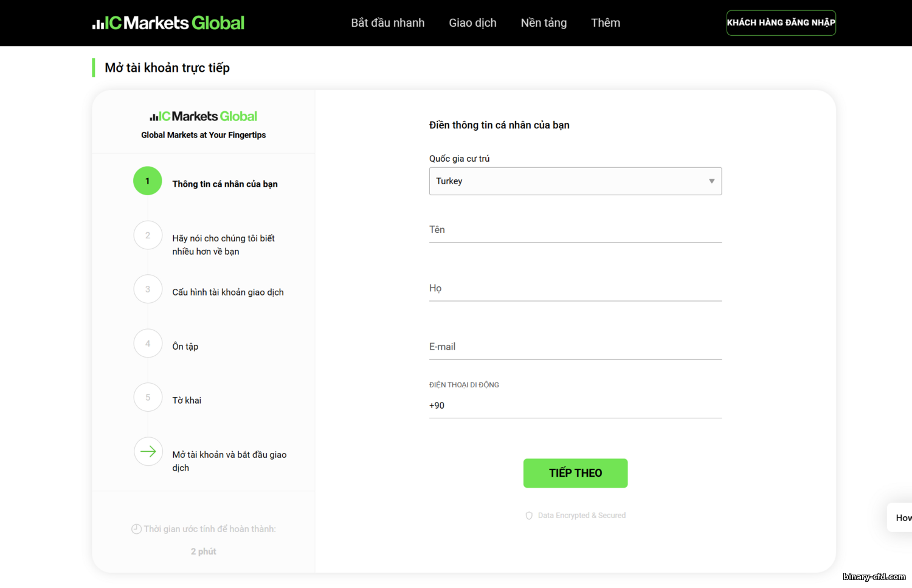
Task: Click the step 3 circle icon
Action: [x=148, y=289]
